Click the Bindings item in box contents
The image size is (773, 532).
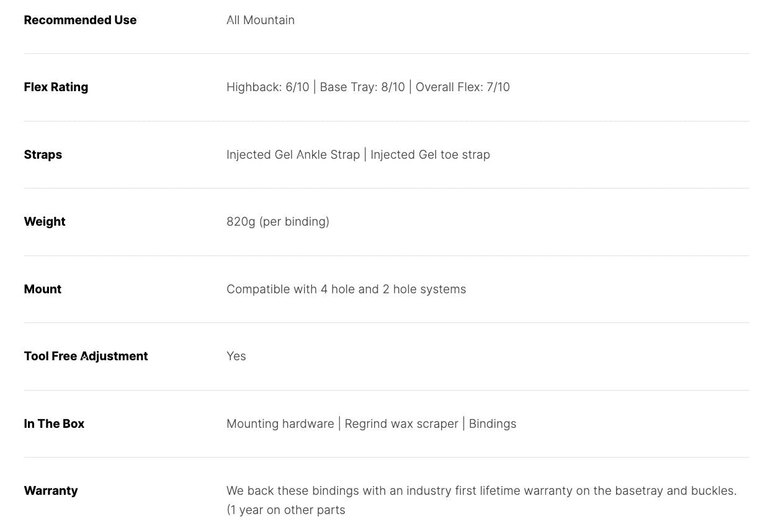(x=493, y=423)
